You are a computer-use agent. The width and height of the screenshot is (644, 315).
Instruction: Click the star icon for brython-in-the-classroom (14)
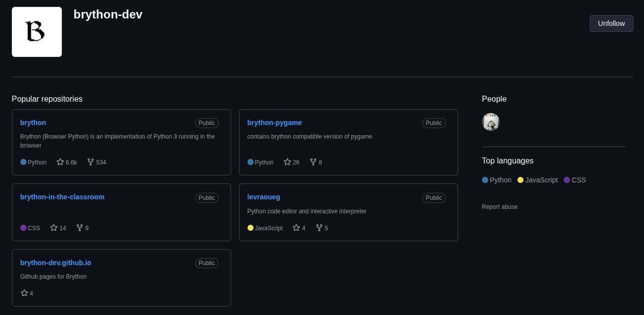click(54, 228)
